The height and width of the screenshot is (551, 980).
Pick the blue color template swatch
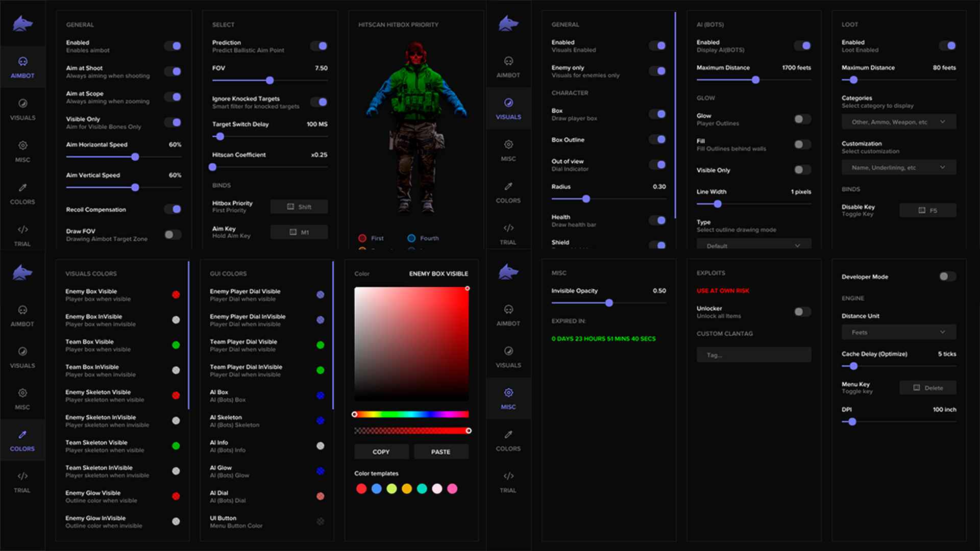pyautogui.click(x=377, y=489)
